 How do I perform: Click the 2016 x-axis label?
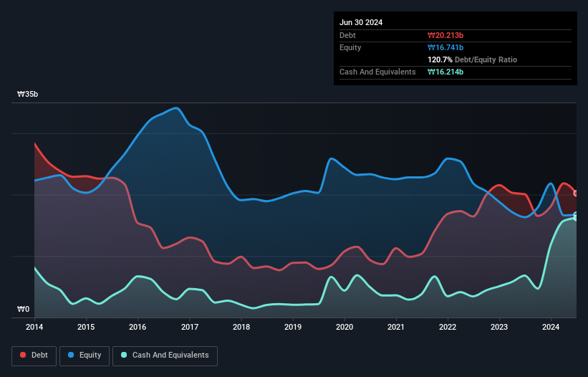click(138, 327)
